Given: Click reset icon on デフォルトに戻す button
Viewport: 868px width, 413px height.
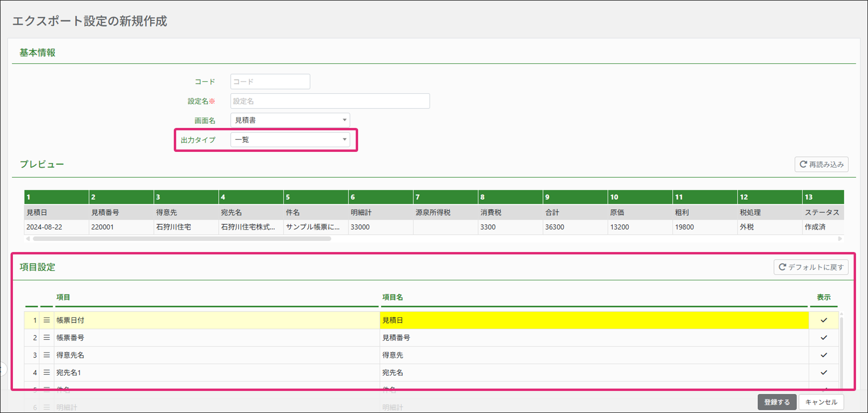Looking at the screenshot, I should [x=782, y=267].
